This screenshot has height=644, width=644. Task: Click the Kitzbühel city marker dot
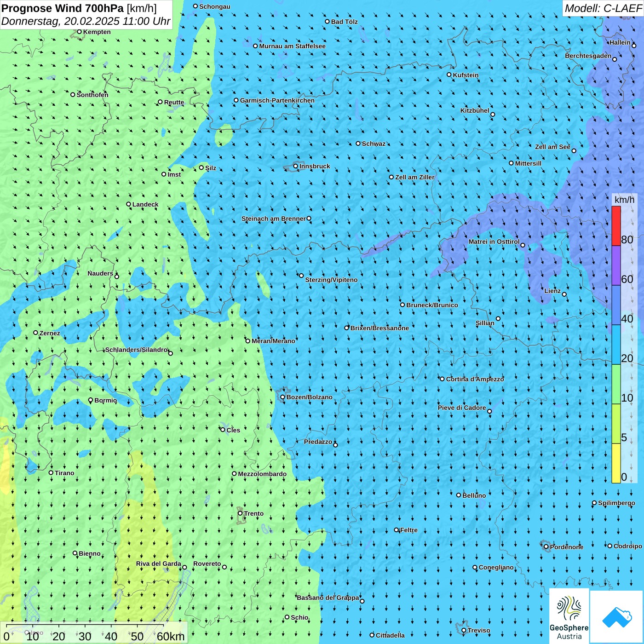click(493, 115)
